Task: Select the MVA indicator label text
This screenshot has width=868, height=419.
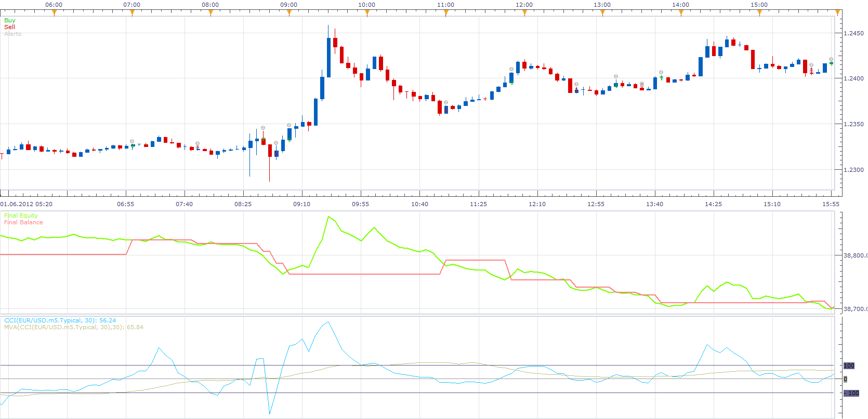Action: coord(74,327)
